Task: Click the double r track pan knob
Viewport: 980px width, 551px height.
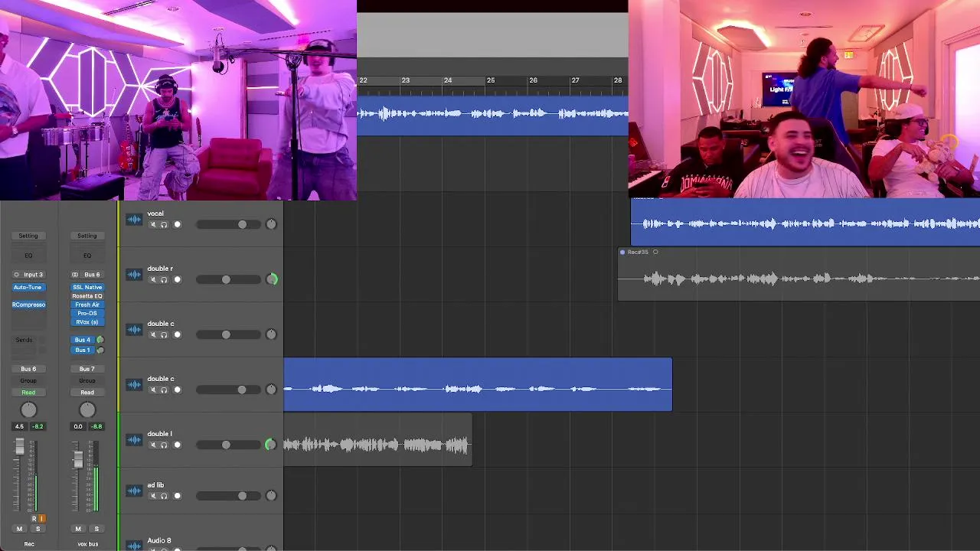Action: click(271, 279)
